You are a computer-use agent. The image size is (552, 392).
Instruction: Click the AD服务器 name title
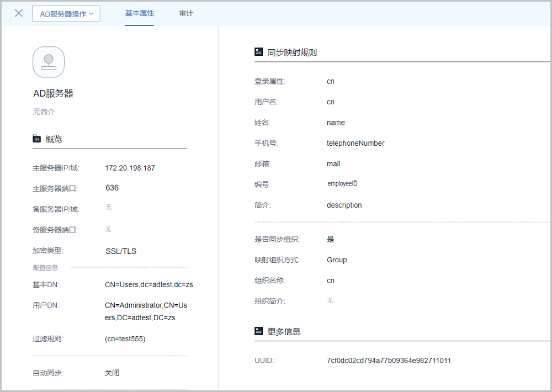pyautogui.click(x=54, y=93)
